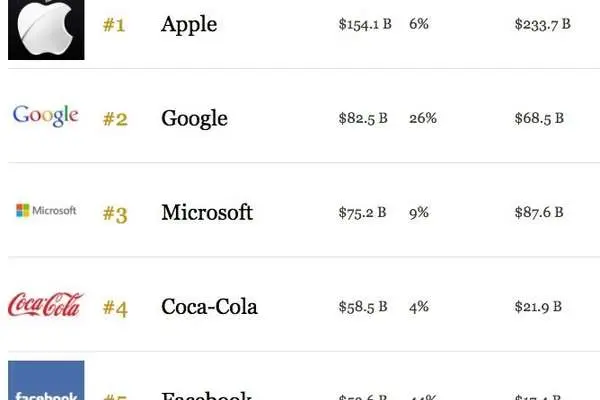Image resolution: width=600 pixels, height=400 pixels.
Task: Click the Apple logo thumbnail
Action: [46, 29]
